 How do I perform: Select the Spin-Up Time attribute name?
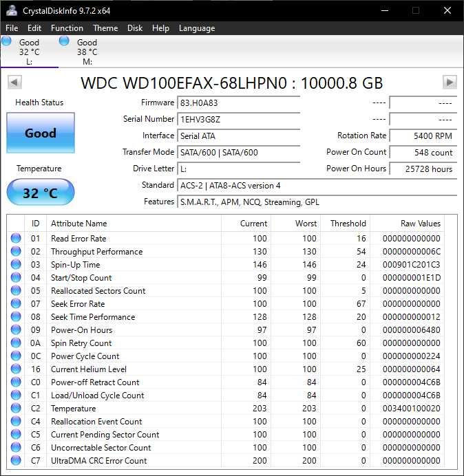point(75,265)
